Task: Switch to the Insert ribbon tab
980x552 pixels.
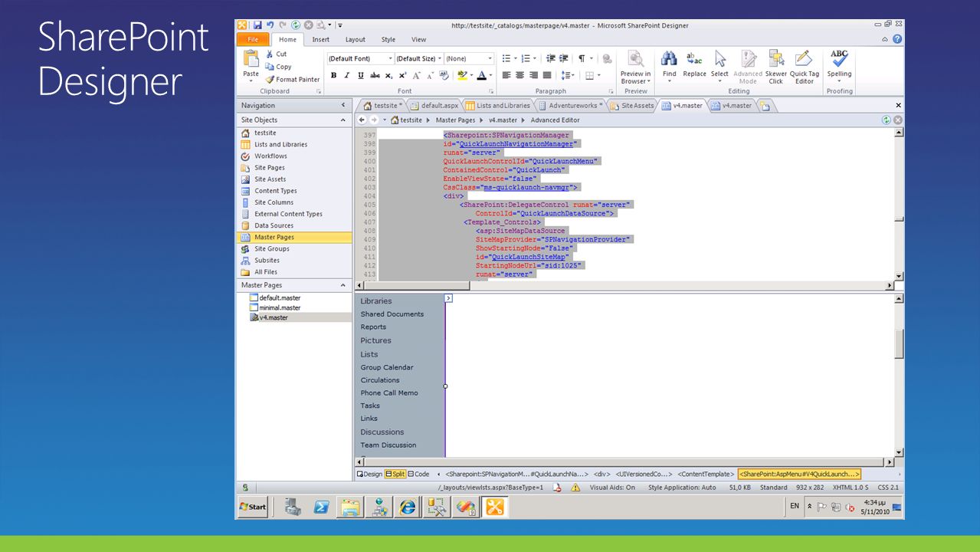Action: [x=321, y=40]
